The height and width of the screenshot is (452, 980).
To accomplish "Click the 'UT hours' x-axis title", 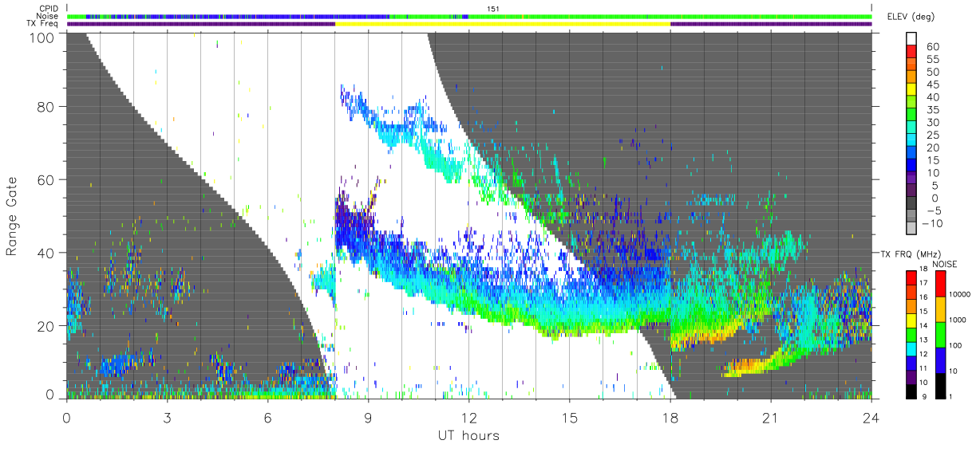I will [468, 435].
